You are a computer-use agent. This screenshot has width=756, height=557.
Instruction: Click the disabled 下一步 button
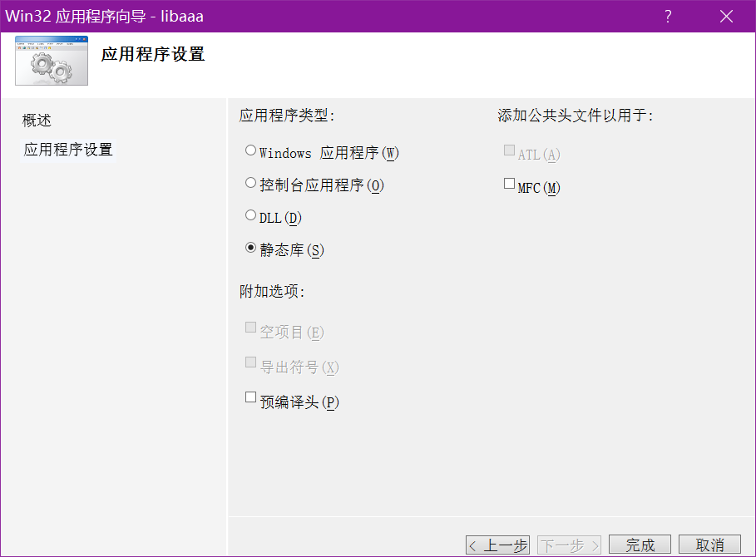pyautogui.click(x=570, y=545)
